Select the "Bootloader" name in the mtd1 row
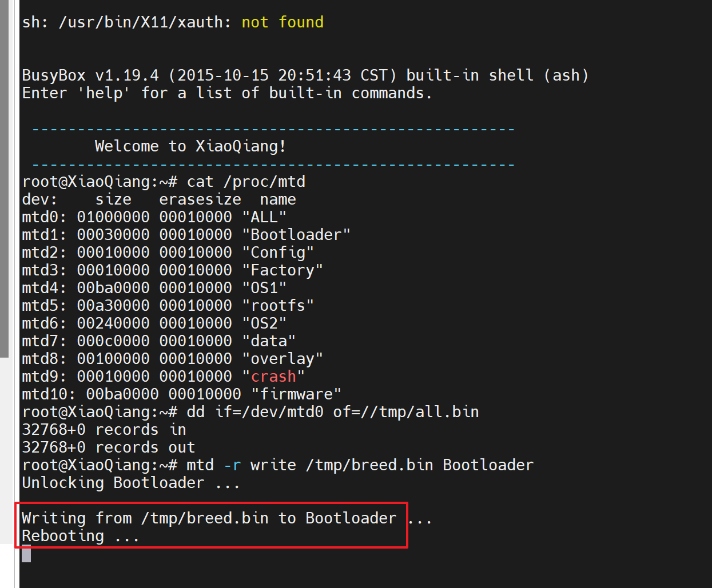712x588 pixels. pyautogui.click(x=296, y=235)
